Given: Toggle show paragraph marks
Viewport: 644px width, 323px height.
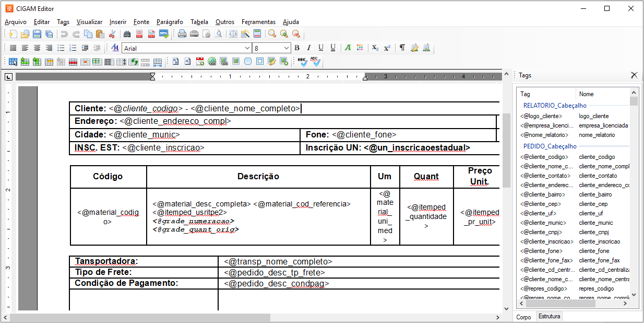Looking at the screenshot, I should click(402, 48).
